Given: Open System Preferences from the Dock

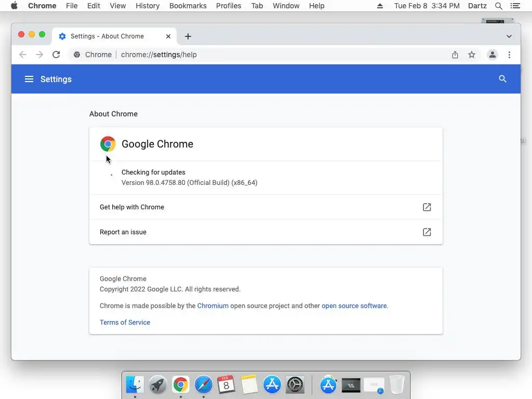Looking at the screenshot, I should pos(295,385).
